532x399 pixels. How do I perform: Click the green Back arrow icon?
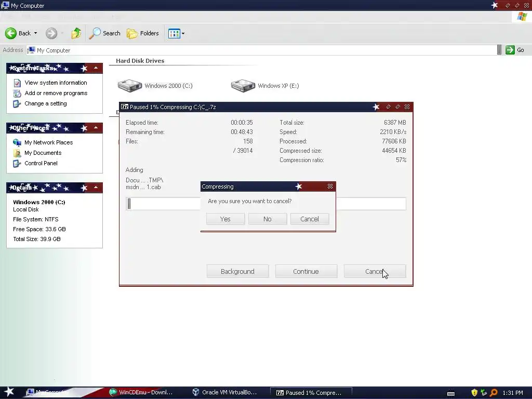[x=11, y=33]
